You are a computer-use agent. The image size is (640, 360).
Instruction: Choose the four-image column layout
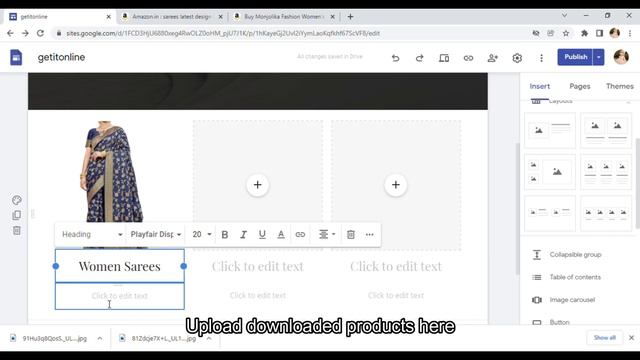(x=606, y=213)
